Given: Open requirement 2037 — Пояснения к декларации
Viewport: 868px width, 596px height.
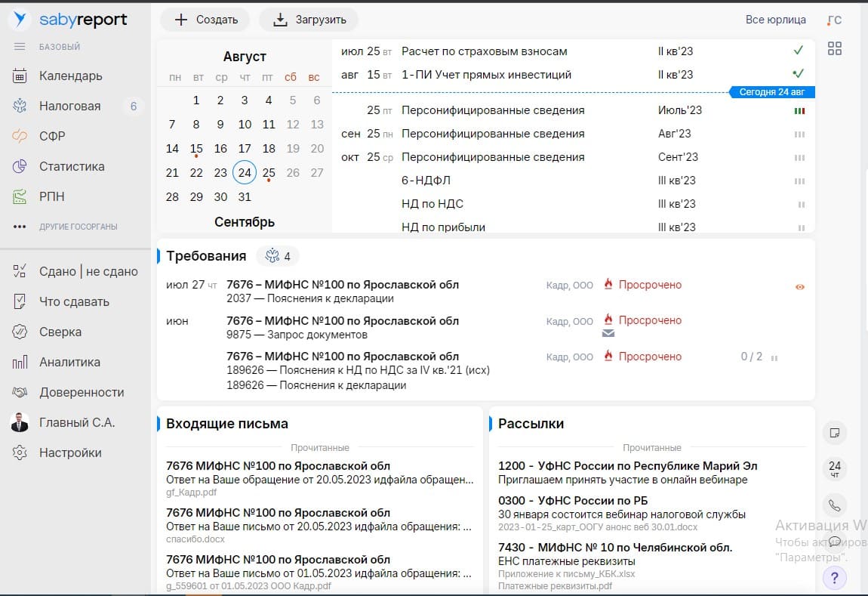Looking at the screenshot, I should pyautogui.click(x=310, y=298).
